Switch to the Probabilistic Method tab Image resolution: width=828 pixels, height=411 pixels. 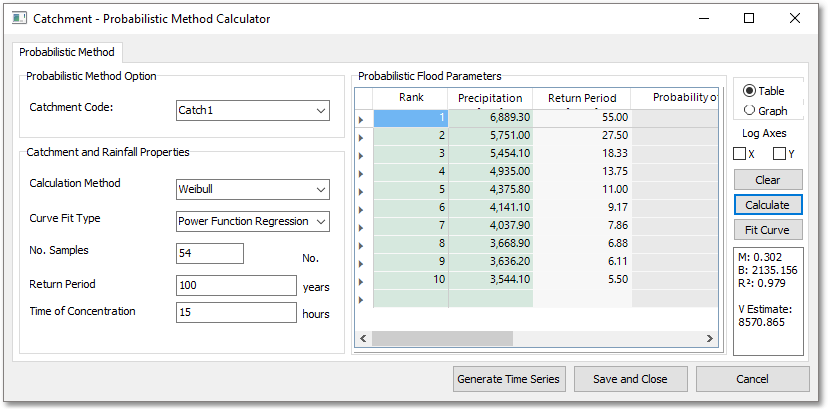[67, 52]
